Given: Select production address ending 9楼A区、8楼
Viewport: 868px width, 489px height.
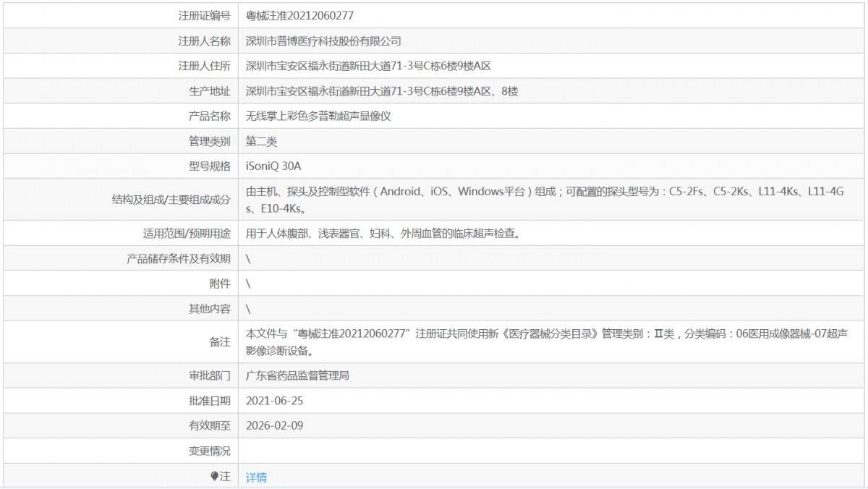Looking at the screenshot, I should click(382, 91).
